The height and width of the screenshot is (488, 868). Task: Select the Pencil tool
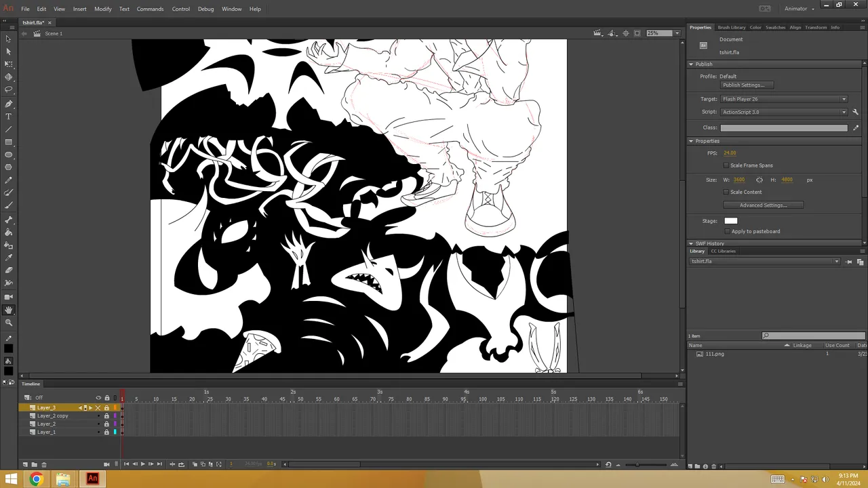(8, 181)
